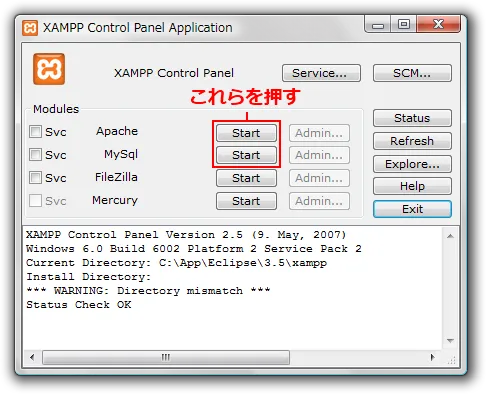486x394 pixels.
Task: Start the Apache module
Action: 246,133
